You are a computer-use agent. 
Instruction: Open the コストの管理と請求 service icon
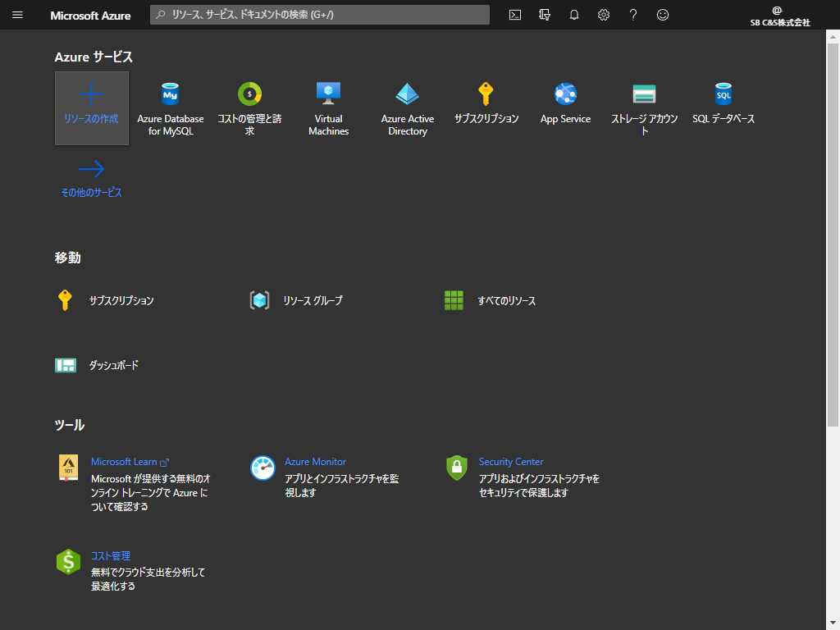[x=249, y=94]
